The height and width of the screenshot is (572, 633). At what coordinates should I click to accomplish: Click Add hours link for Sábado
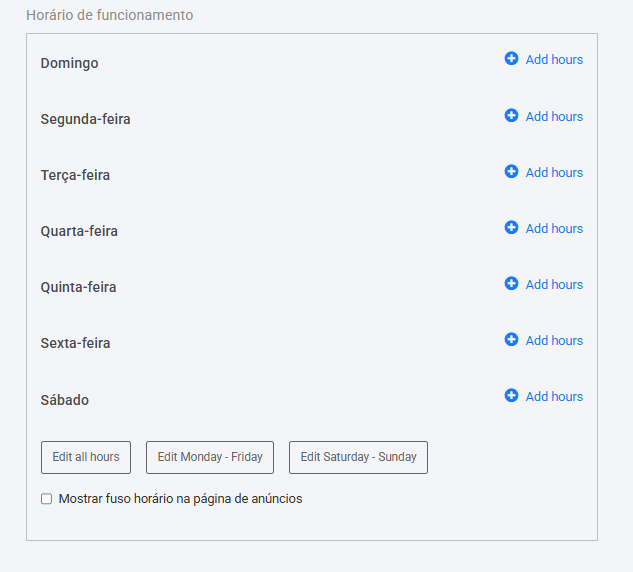point(554,397)
